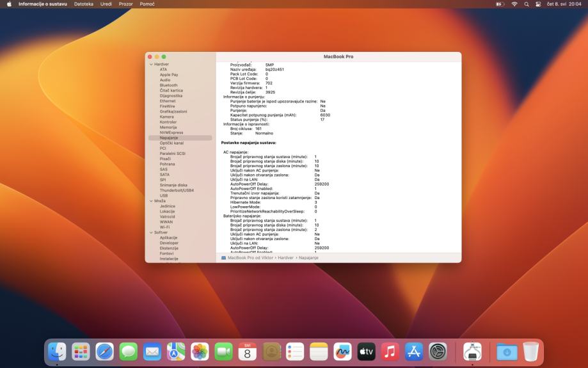Collapse the Softver tree group
Screen dimensions: 588x368
tap(151, 232)
